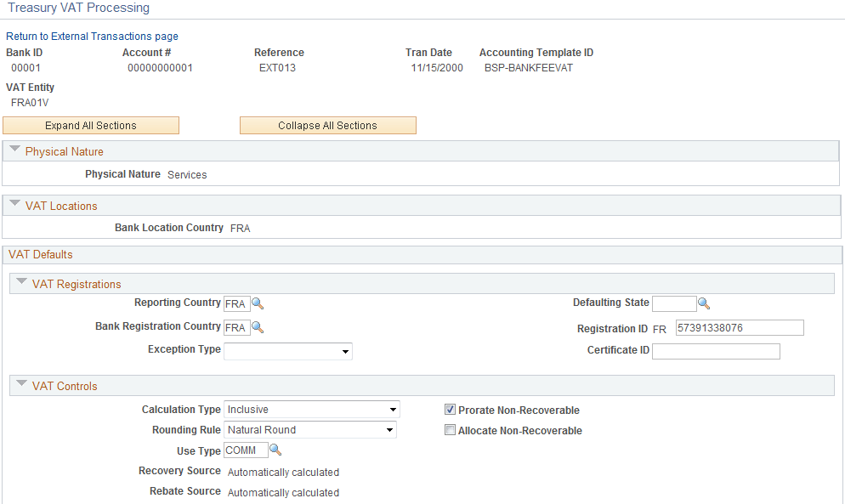Toggle the Prorate Non-Recoverable checkbox off
Image resolution: width=845 pixels, height=504 pixels.
[x=450, y=410]
